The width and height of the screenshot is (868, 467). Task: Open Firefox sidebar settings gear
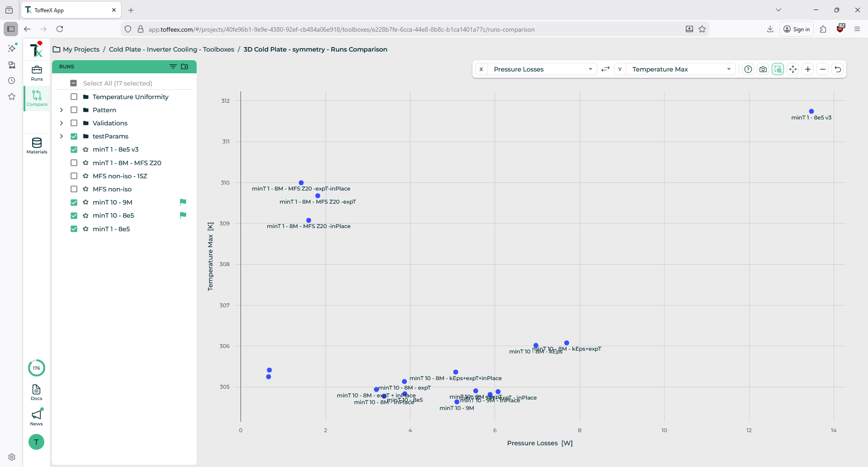click(12, 457)
